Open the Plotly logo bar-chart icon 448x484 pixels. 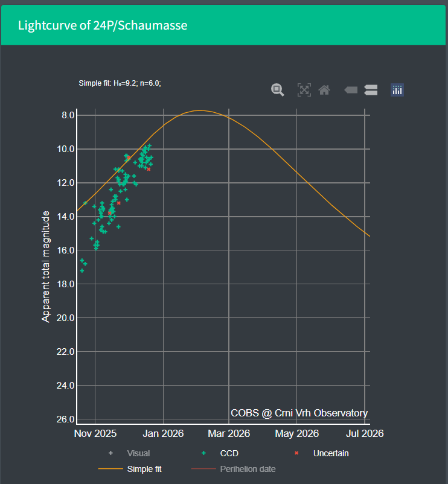point(397,90)
